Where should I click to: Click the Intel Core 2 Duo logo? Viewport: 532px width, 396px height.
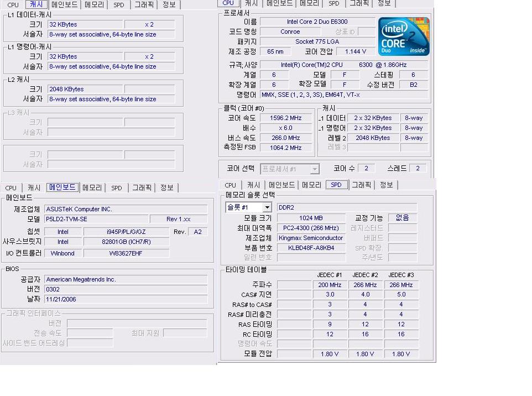pos(404,37)
